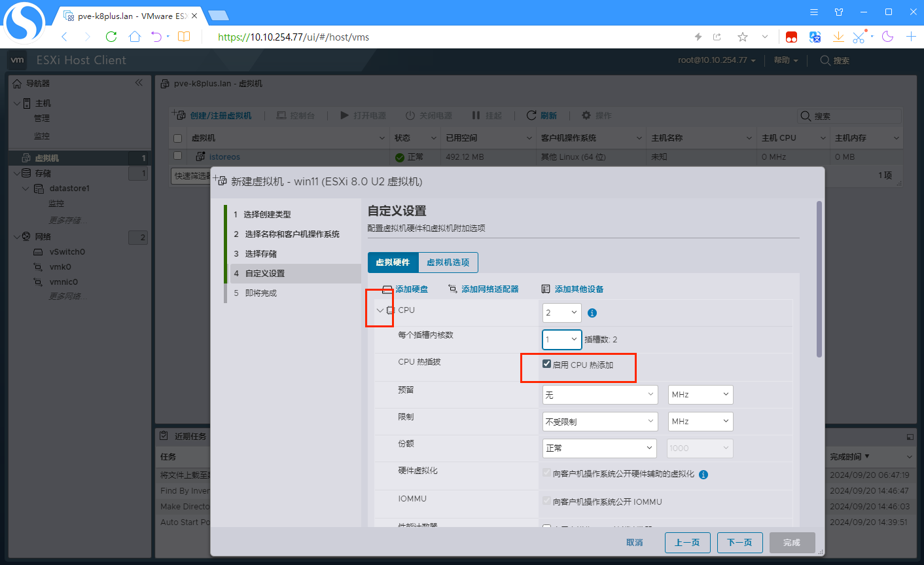This screenshot has height=565, width=924.
Task: Open the istoreos virtual machine link
Action: click(224, 157)
